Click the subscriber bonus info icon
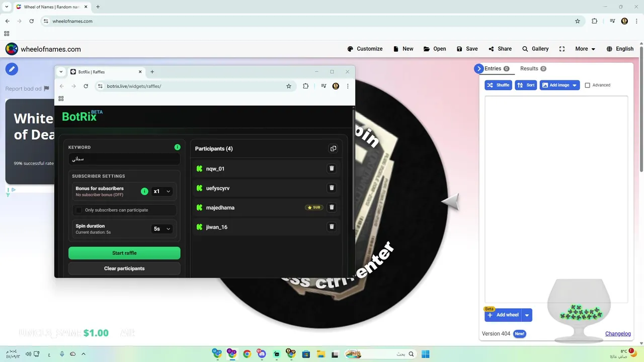Screen dimensions: 644x362 pos(144,191)
